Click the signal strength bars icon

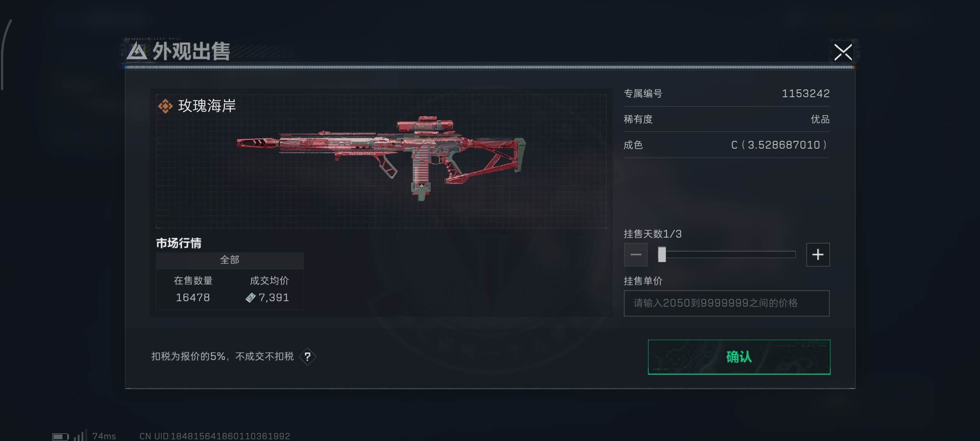pos(80,436)
